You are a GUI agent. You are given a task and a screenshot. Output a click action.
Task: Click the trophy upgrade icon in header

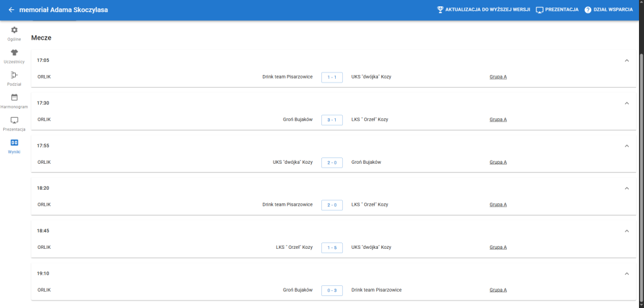point(440,10)
